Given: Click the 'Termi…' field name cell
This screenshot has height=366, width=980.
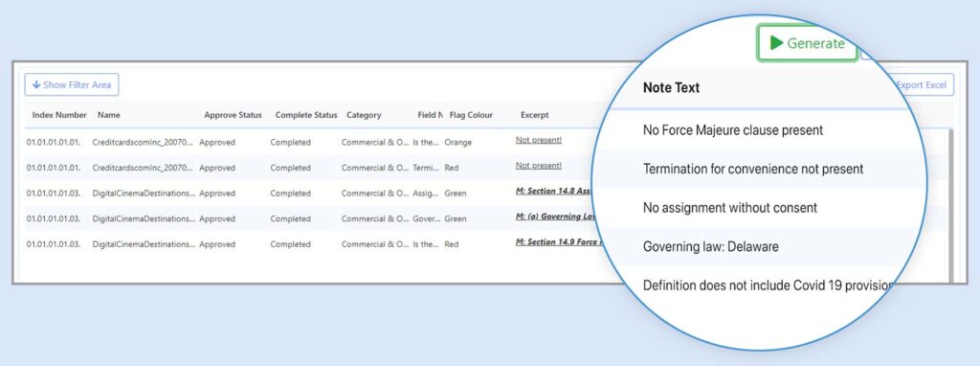Looking at the screenshot, I should [x=426, y=169].
